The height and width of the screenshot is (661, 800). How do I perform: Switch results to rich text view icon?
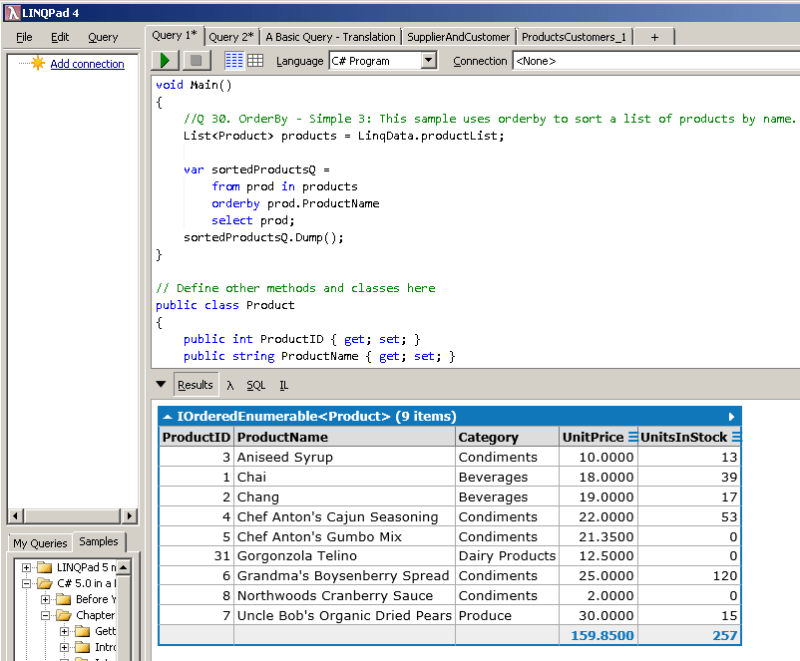click(x=234, y=61)
